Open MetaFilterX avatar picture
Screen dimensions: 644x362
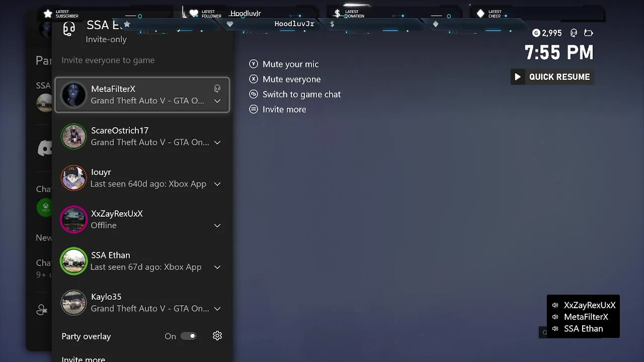pyautogui.click(x=73, y=95)
